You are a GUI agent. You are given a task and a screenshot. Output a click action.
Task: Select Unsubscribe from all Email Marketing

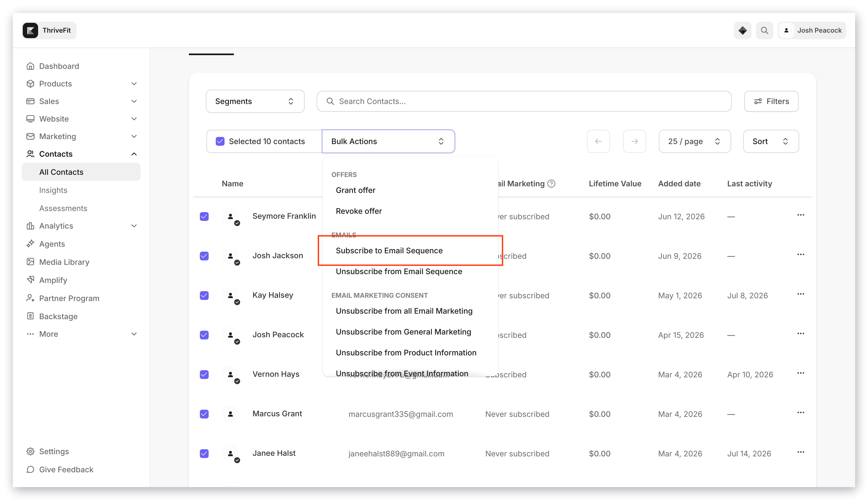[404, 311]
